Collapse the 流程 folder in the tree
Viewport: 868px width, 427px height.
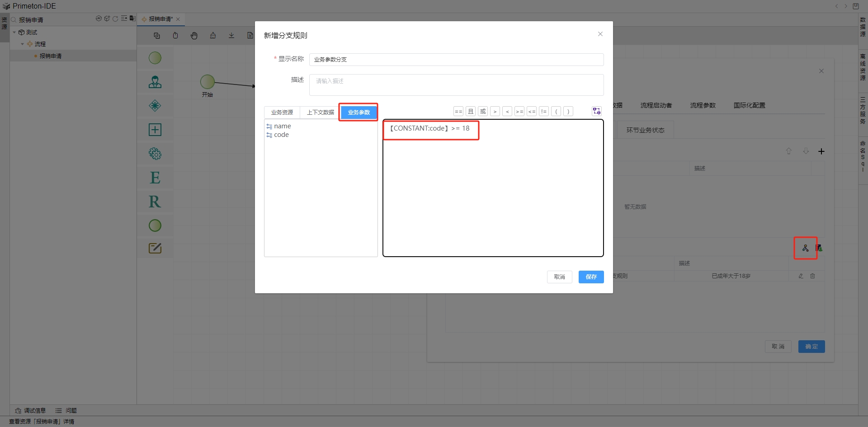23,44
